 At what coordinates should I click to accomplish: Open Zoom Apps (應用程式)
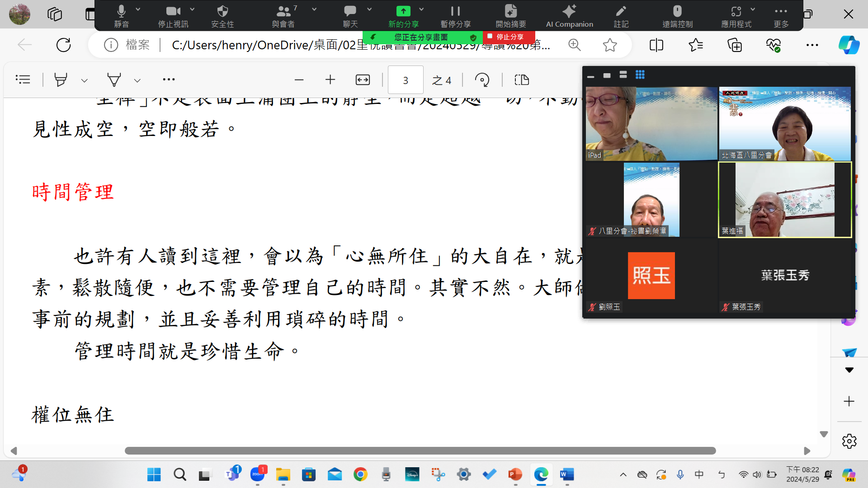point(736,16)
